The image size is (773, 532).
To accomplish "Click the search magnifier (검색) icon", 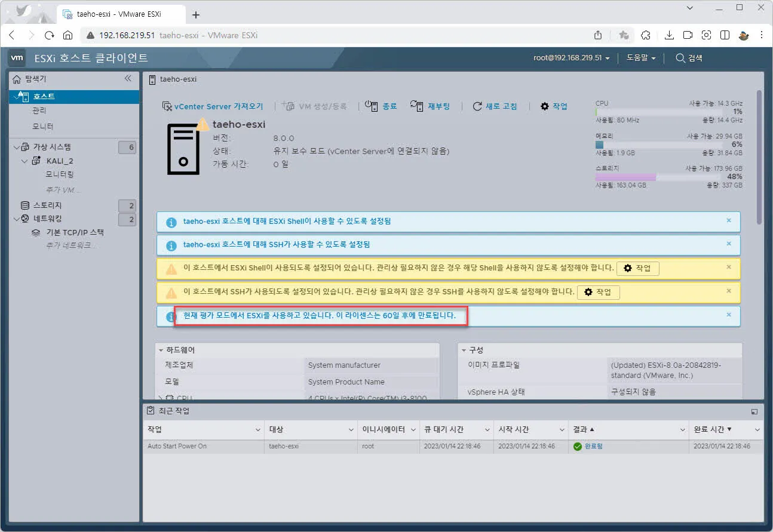I will click(680, 58).
